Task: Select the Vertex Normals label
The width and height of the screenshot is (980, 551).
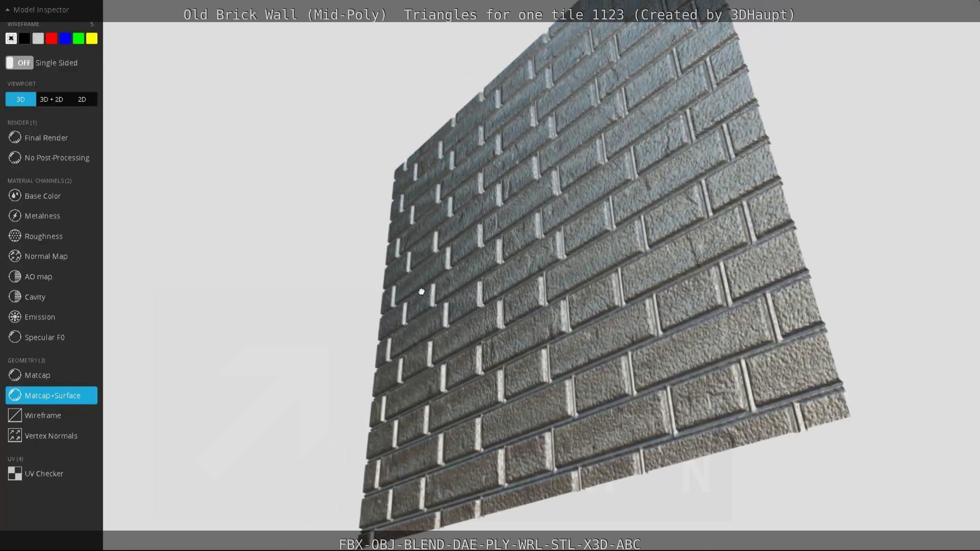Action: coord(51,436)
